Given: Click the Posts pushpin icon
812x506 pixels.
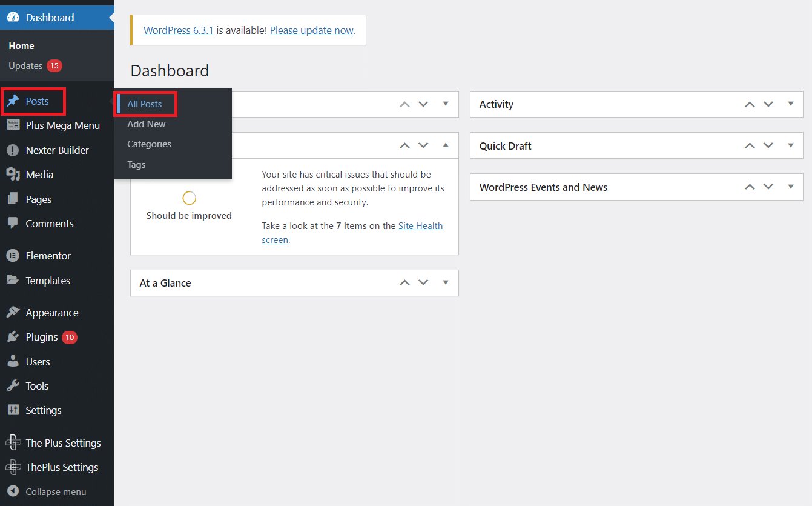Looking at the screenshot, I should [13, 102].
